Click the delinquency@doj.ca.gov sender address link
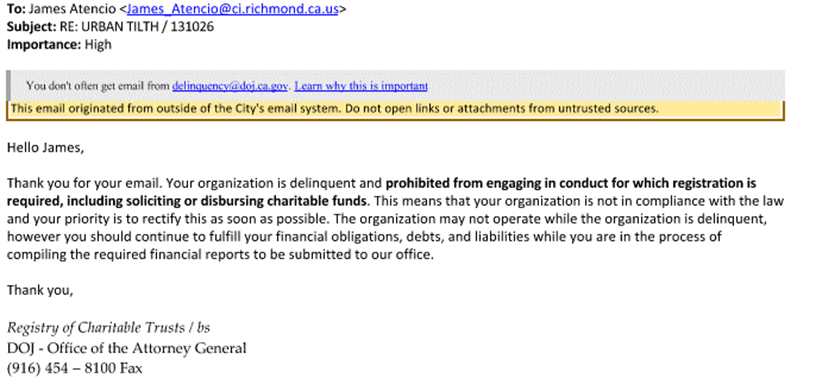 point(230,86)
